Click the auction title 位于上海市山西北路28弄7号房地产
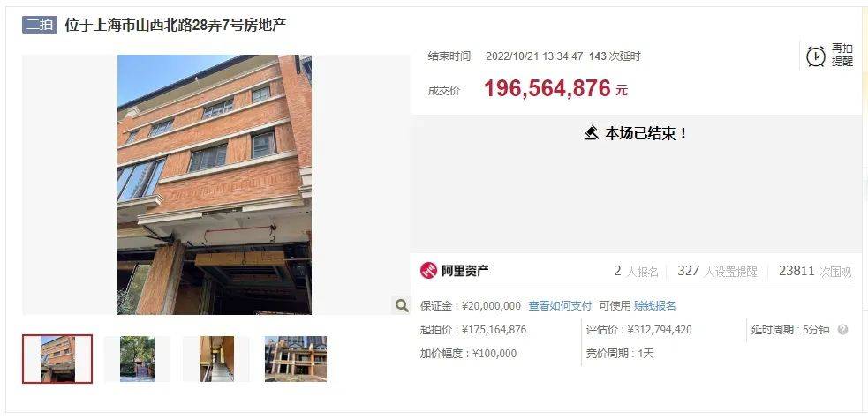 (176, 25)
